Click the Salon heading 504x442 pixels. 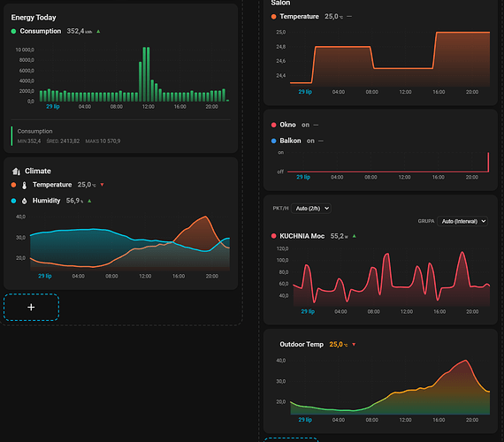tap(280, 3)
